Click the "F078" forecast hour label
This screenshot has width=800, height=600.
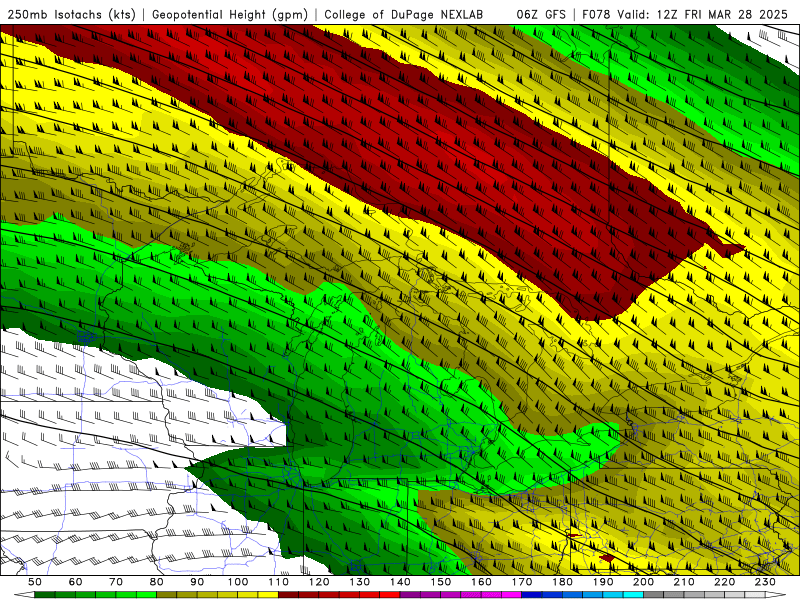click(597, 15)
